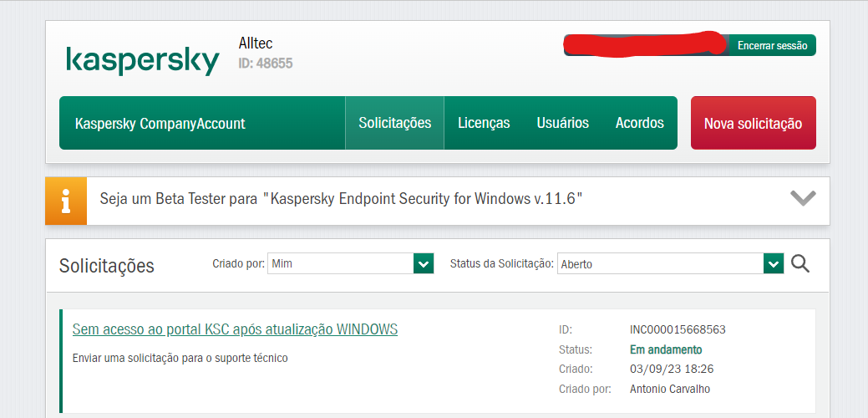This screenshot has height=418, width=868.
Task: Click Beta Tester announcement text
Action: [x=341, y=199]
